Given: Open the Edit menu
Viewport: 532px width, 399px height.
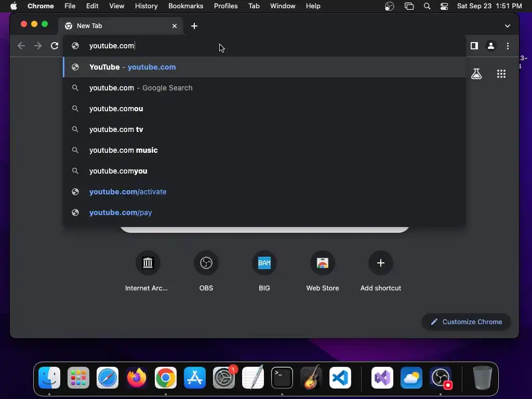Looking at the screenshot, I should 92,6.
